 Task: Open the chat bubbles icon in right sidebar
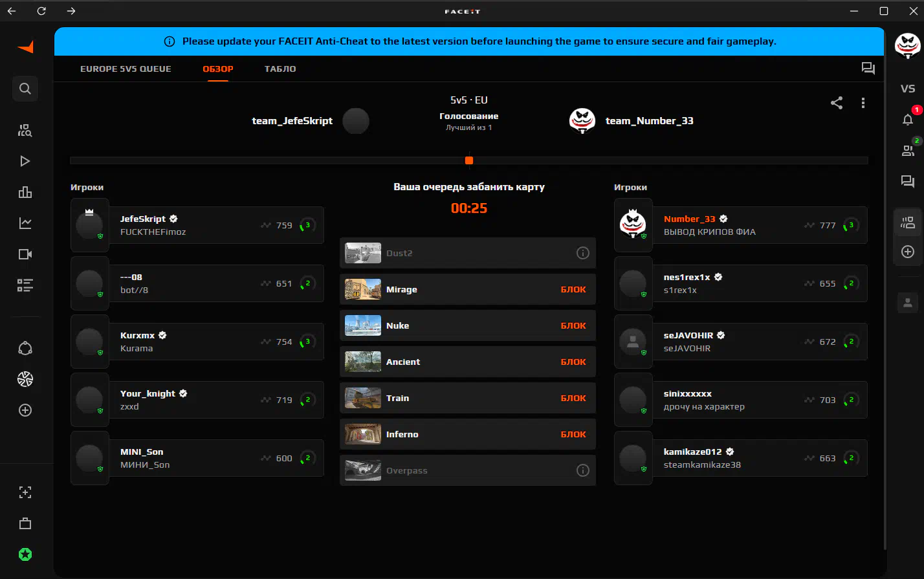pyautogui.click(x=908, y=182)
